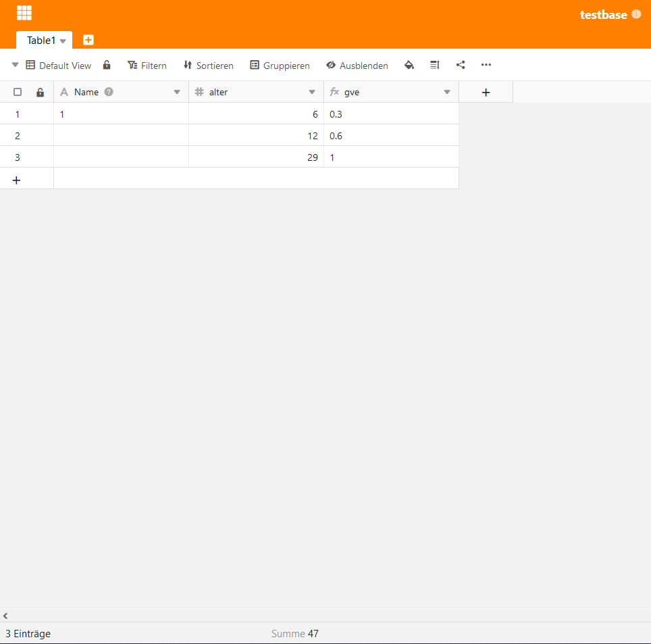This screenshot has height=644, width=651.
Task: Open the apps grid icon
Action: [x=24, y=13]
